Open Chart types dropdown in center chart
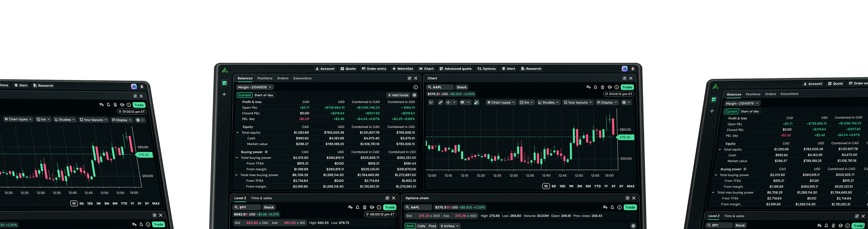This screenshot has width=868, height=229. 501,103
